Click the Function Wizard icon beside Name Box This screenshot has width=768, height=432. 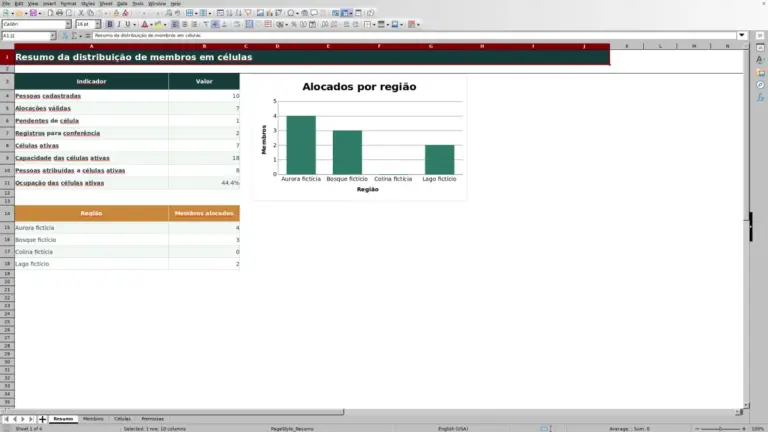[65, 36]
